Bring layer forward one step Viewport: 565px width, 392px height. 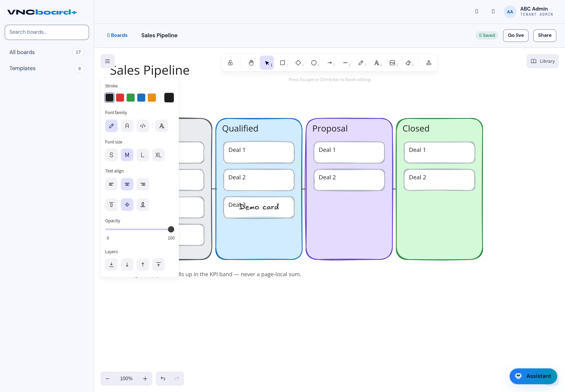pyautogui.click(x=143, y=265)
